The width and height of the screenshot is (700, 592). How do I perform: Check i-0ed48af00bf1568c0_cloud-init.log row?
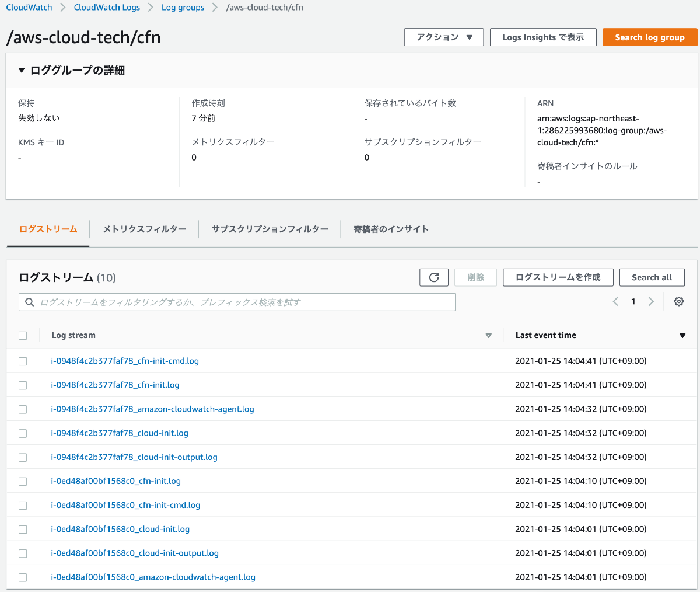(23, 530)
